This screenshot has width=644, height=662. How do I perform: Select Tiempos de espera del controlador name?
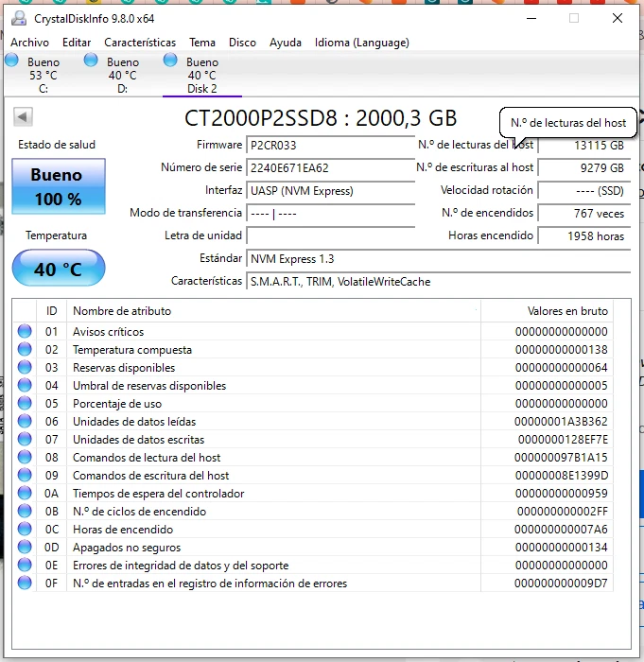coord(158,494)
